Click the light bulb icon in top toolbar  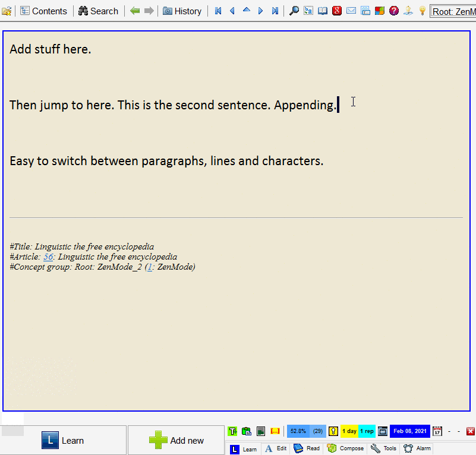pyautogui.click(x=423, y=11)
